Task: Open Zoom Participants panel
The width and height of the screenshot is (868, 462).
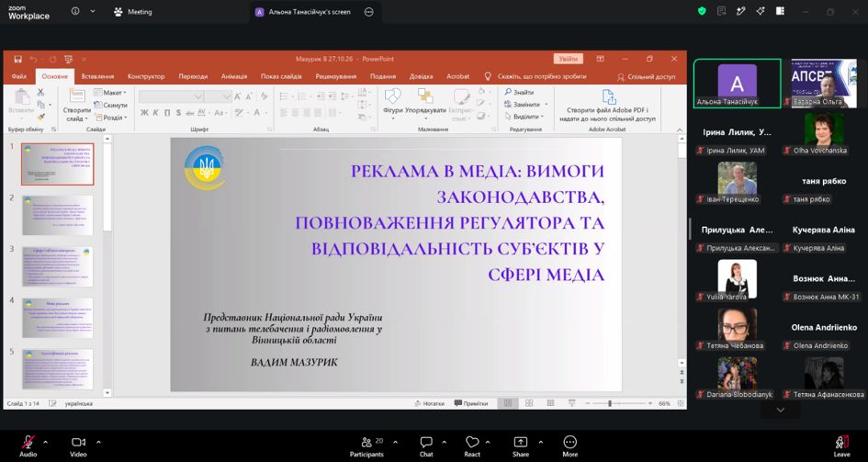Action: [366, 446]
